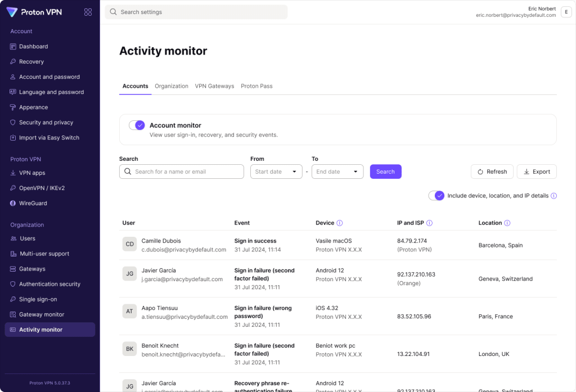Viewport: 576px width, 392px height.
Task: Click the Activity monitor sidebar icon
Action: coord(13,330)
